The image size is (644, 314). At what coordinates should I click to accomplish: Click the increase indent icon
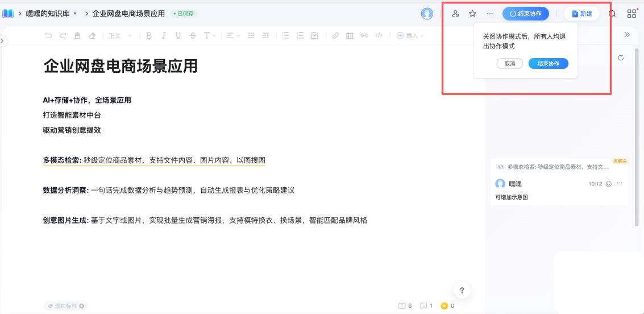tap(266, 36)
